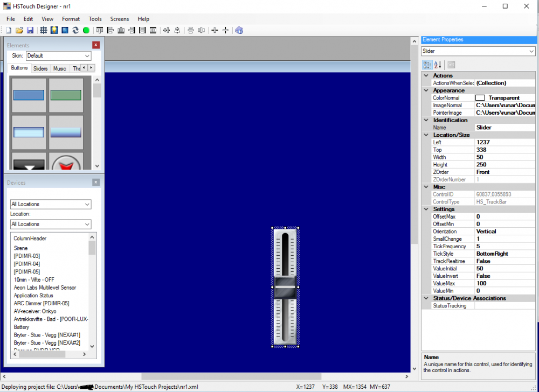Switch properties to alphabetical sort view

point(438,65)
